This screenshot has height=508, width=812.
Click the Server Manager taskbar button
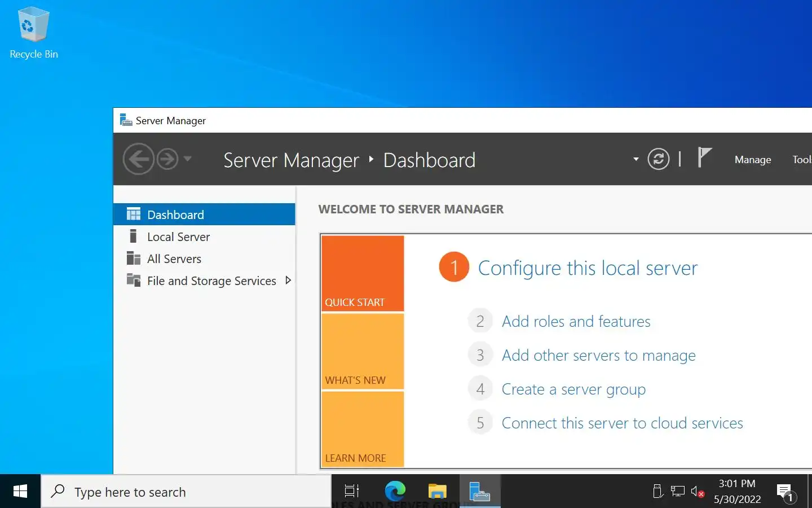tap(480, 491)
